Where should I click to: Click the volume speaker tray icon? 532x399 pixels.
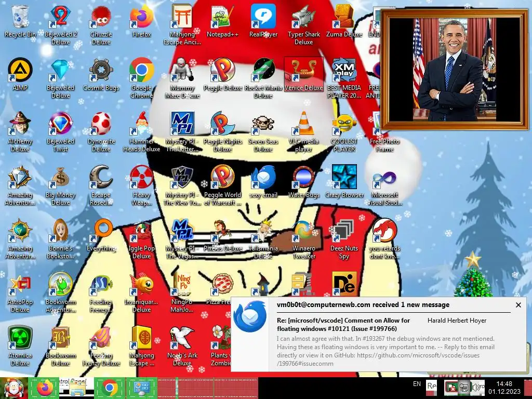point(475,387)
